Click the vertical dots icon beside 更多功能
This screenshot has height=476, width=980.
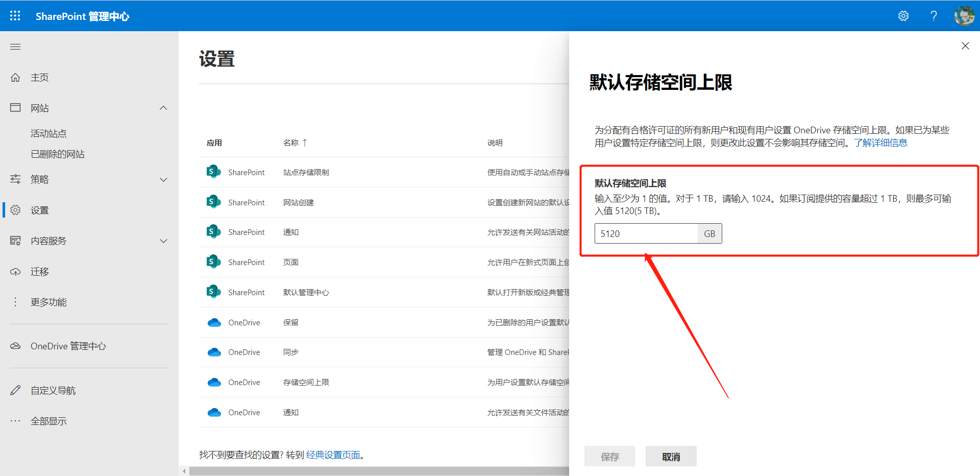point(15,302)
